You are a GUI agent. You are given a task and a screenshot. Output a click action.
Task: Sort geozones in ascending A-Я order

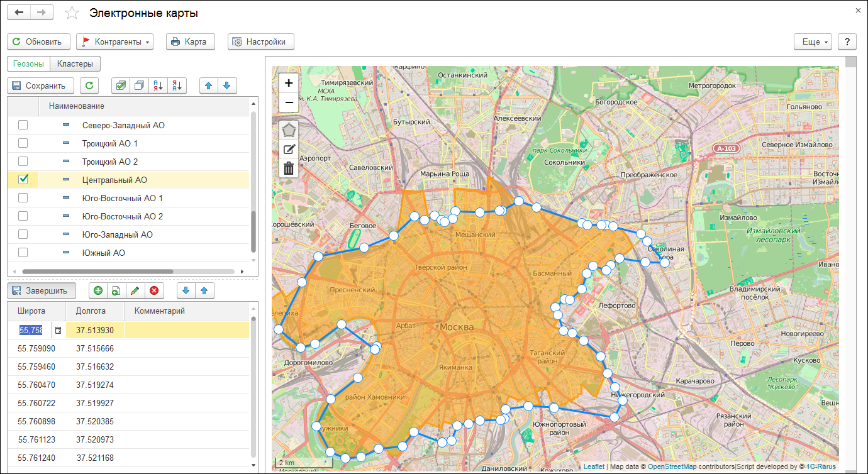point(158,85)
